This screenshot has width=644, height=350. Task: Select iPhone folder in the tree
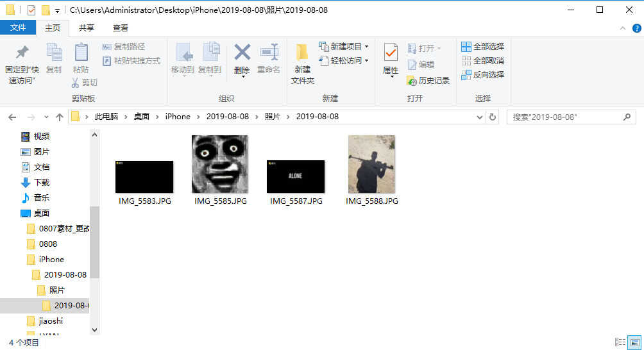coord(46,260)
